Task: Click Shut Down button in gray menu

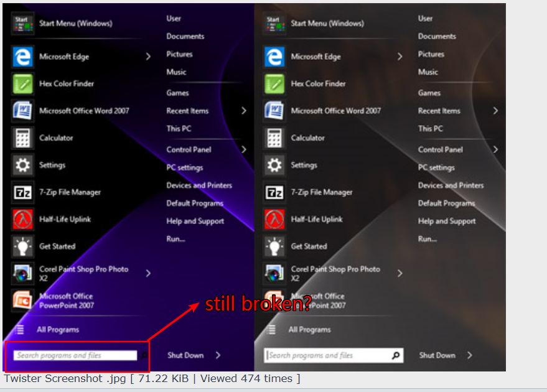Action: click(x=437, y=355)
